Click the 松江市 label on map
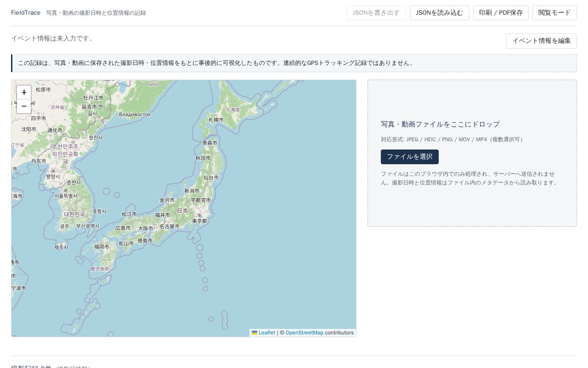This screenshot has width=588, height=368. click(x=129, y=214)
